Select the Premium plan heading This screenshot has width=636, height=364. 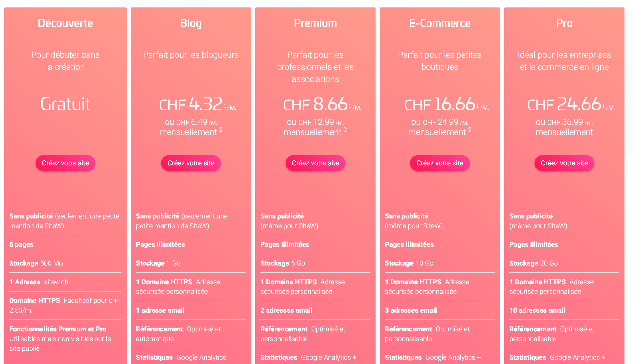[315, 23]
